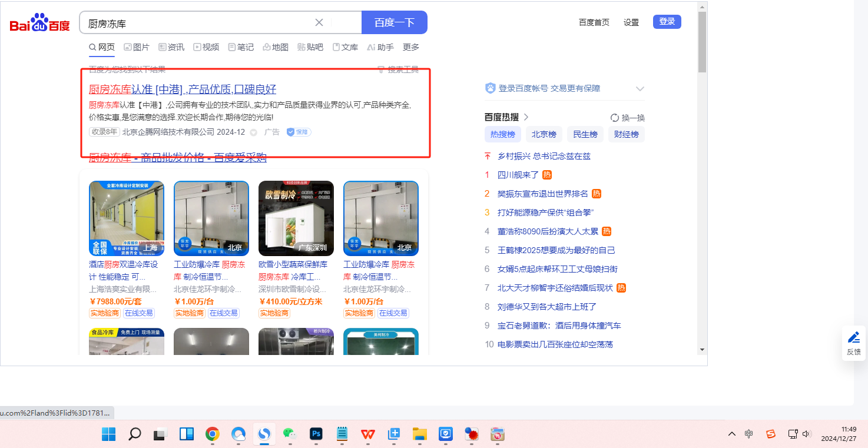The height and width of the screenshot is (448, 868).
Task: Expand 百度热搜 with the arrow
Action: 526,117
